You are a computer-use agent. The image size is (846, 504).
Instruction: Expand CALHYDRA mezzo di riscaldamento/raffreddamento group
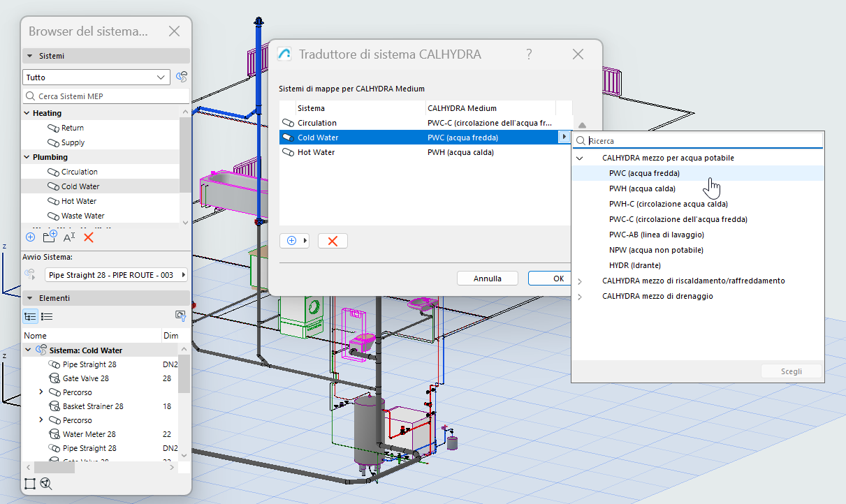click(x=579, y=281)
